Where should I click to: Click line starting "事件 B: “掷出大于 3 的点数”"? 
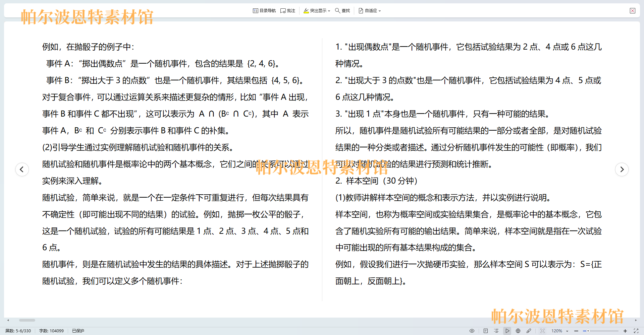coord(175,80)
